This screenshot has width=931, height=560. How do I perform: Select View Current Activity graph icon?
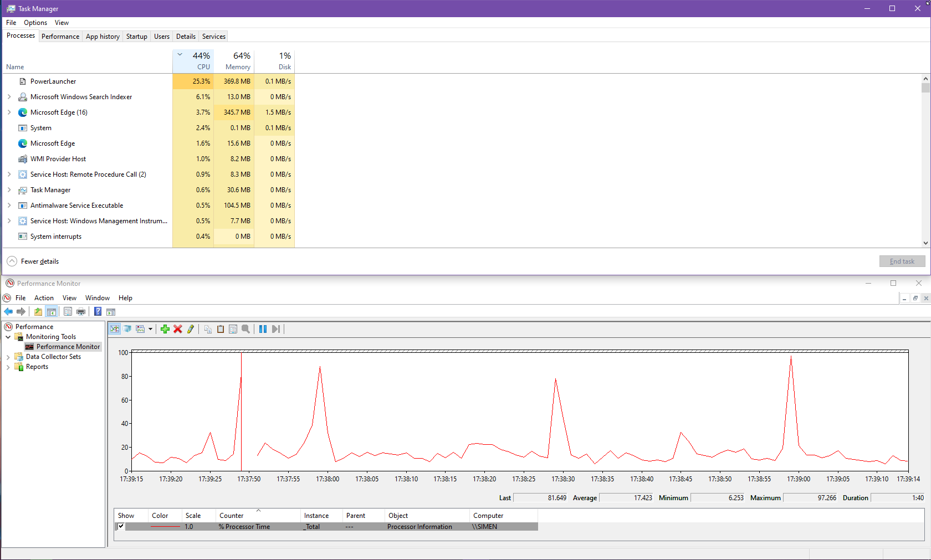tap(115, 329)
